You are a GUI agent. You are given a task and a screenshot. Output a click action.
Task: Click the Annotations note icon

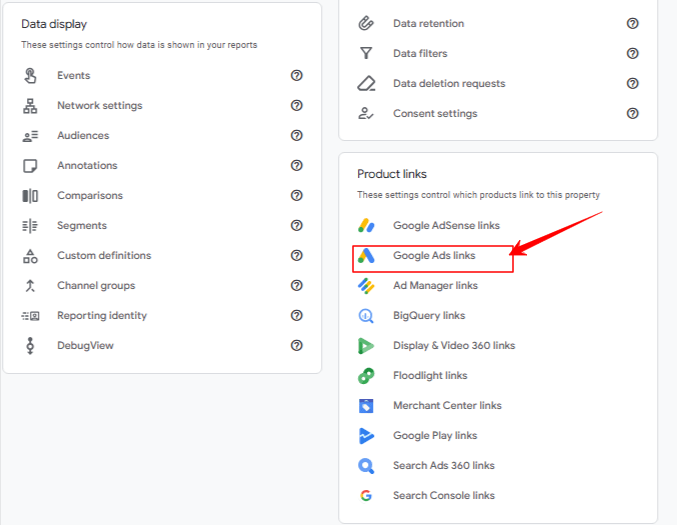pyautogui.click(x=30, y=166)
